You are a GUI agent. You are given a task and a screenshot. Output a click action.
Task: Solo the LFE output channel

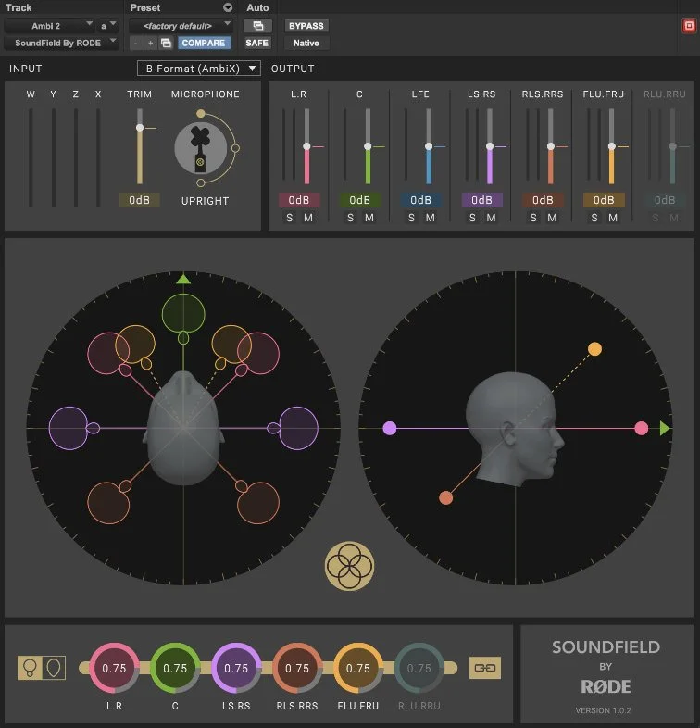(x=411, y=218)
